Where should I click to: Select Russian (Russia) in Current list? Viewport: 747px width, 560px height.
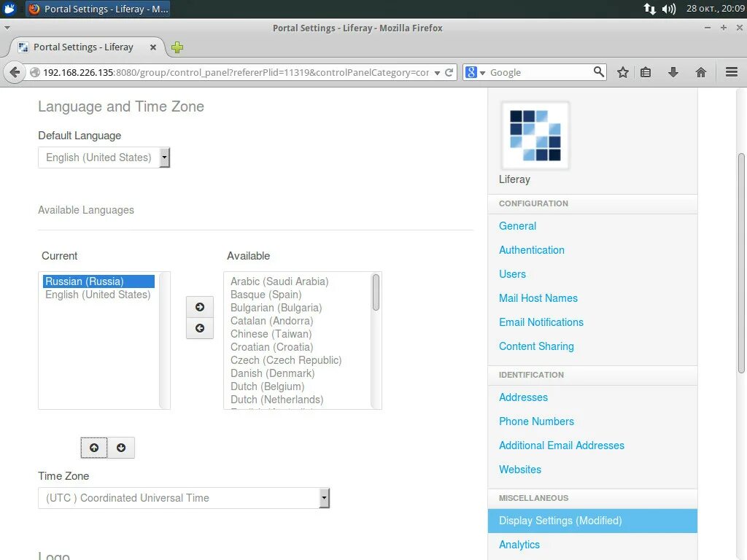[98, 281]
